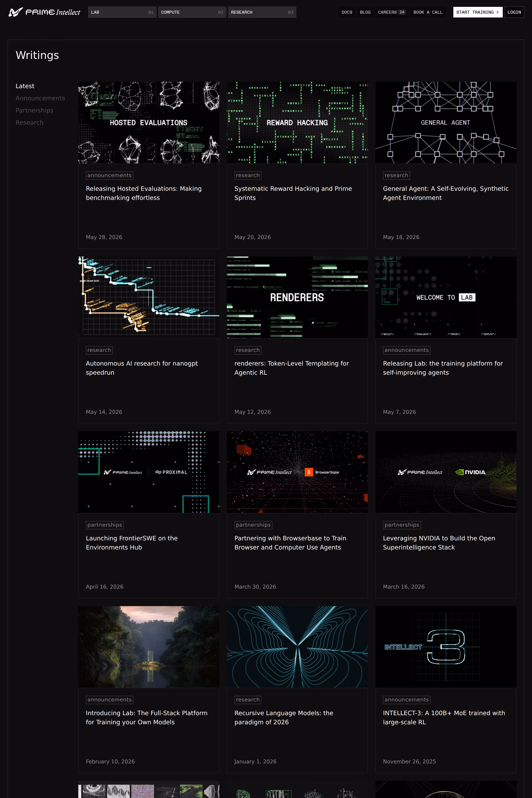Screen dimensions: 532x798
Task: Click research tag on Reward Hacking card
Action: [x=248, y=175]
